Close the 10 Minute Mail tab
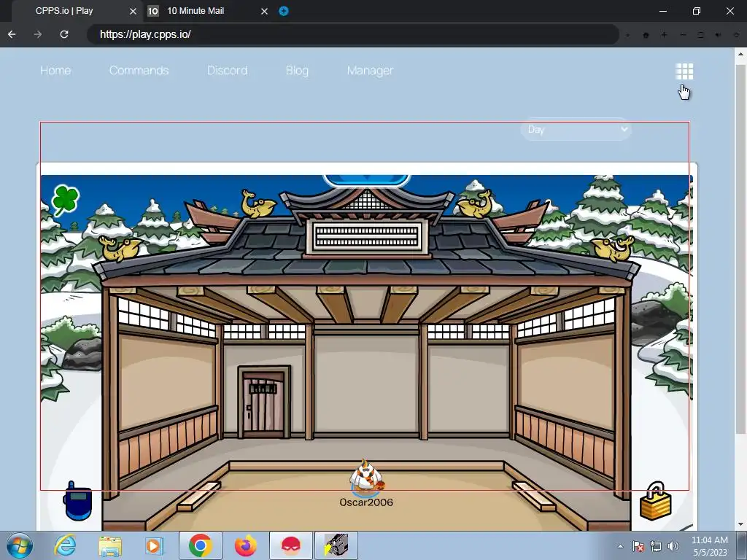The image size is (747, 560). click(264, 11)
